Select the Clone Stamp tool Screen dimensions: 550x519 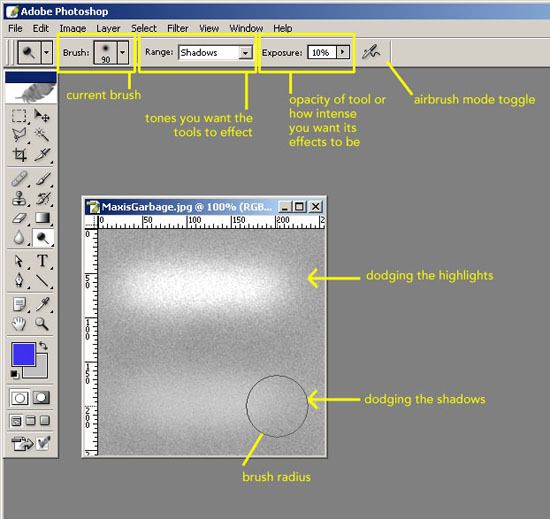19,198
